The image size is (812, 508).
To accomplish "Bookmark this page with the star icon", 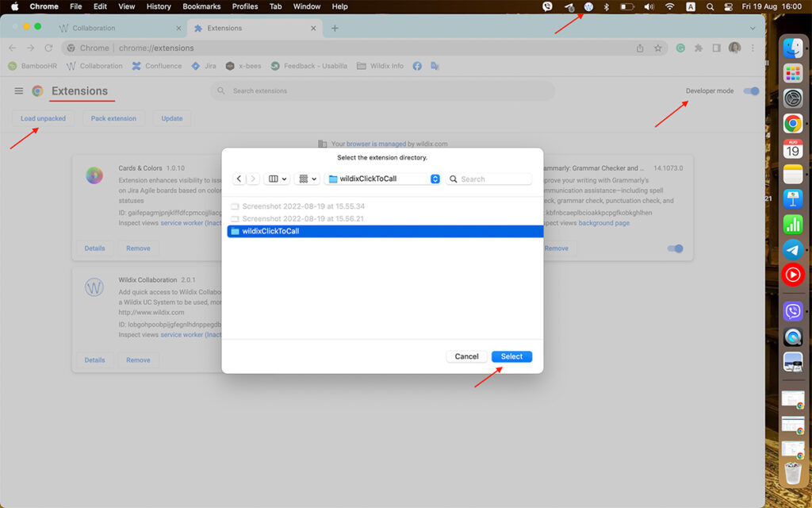I will pyautogui.click(x=658, y=48).
